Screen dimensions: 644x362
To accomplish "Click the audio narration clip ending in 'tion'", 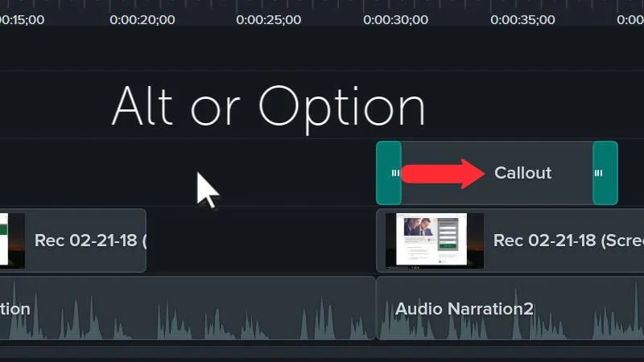I will pyautogui.click(x=188, y=308).
